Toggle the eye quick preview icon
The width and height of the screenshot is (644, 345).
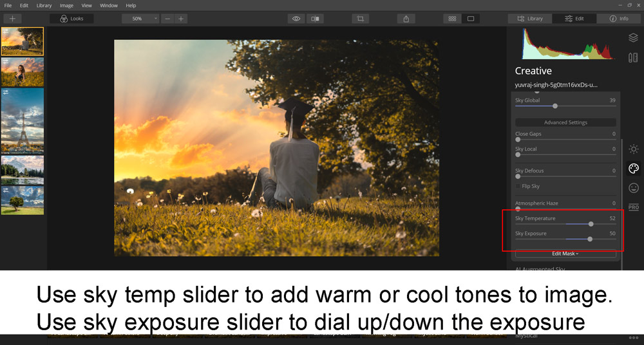[x=296, y=19]
